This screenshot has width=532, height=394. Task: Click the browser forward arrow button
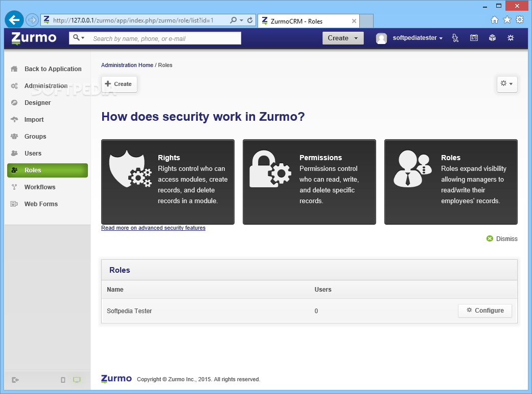pyautogui.click(x=32, y=20)
